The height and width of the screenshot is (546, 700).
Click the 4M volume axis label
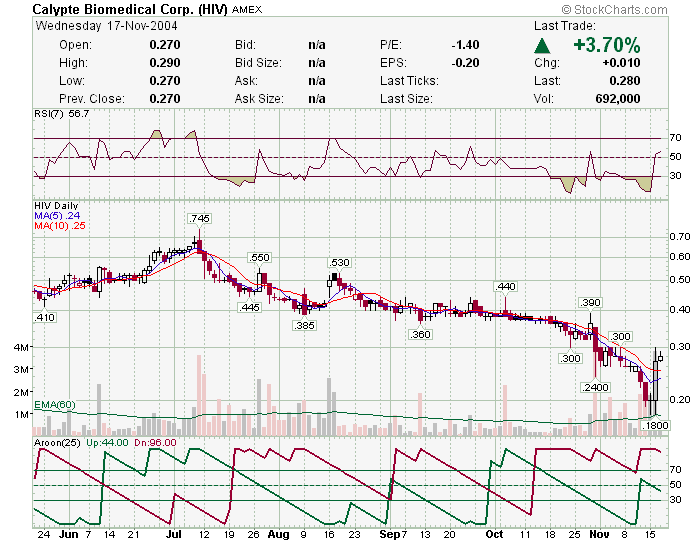coord(22,347)
